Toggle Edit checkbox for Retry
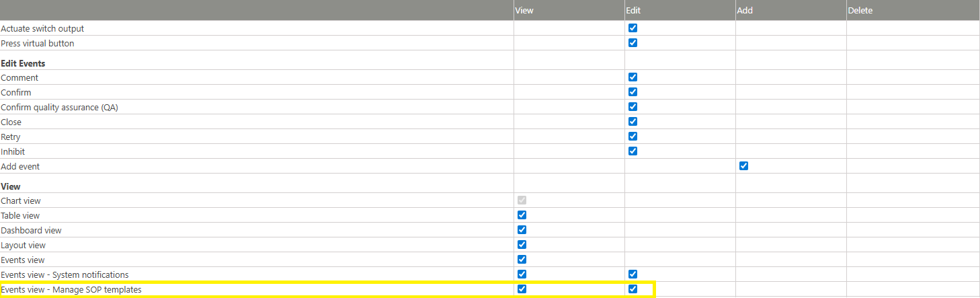The width and height of the screenshot is (980, 298). point(632,137)
